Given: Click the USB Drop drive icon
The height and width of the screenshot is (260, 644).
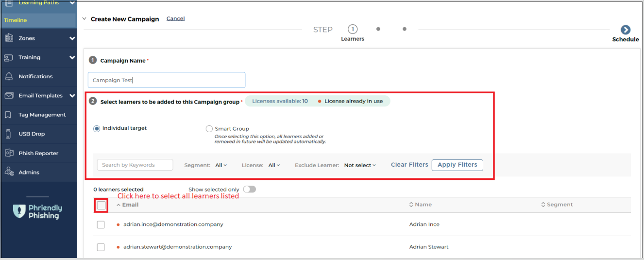Looking at the screenshot, I should pyautogui.click(x=8, y=134).
